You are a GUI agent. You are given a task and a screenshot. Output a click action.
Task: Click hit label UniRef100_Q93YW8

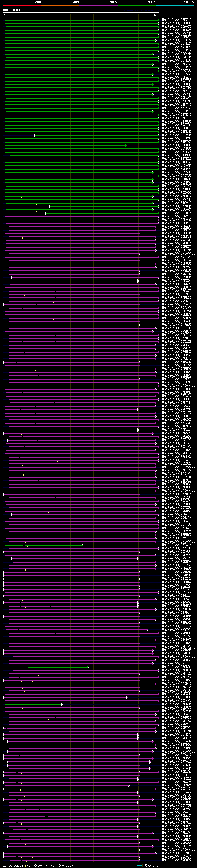(x=177, y=240)
